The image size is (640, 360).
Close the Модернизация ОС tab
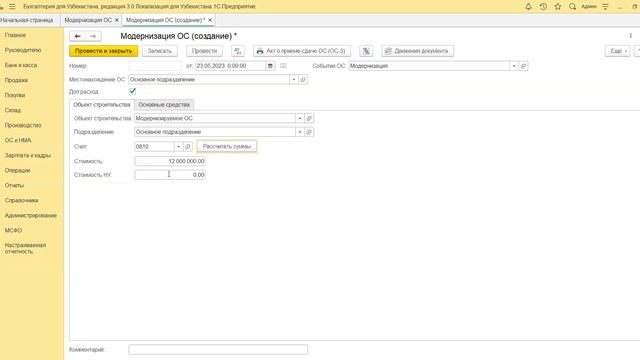tap(116, 20)
